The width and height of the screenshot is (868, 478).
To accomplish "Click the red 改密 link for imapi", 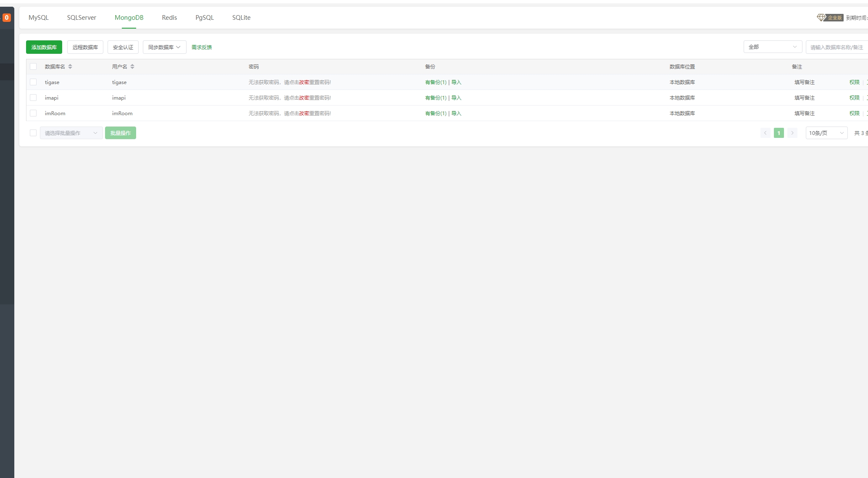I will 304,98.
